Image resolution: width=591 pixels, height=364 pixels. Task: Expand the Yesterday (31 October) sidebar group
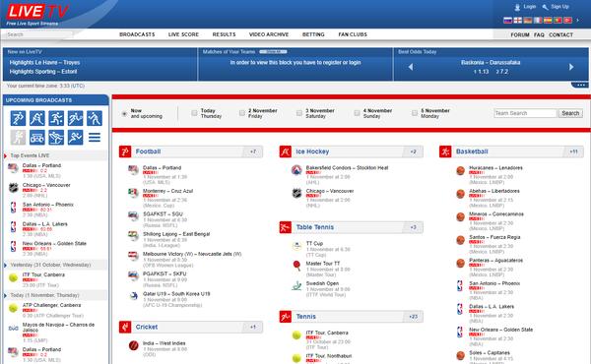55,265
